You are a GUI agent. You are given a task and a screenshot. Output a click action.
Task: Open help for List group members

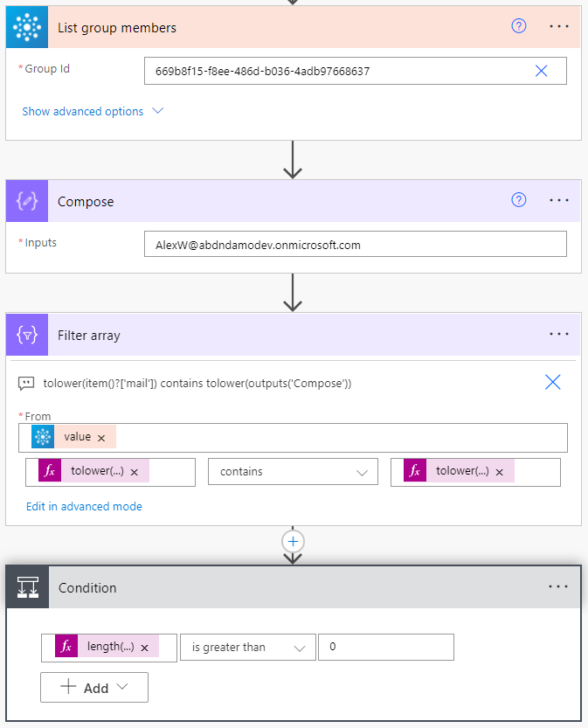pos(518,26)
